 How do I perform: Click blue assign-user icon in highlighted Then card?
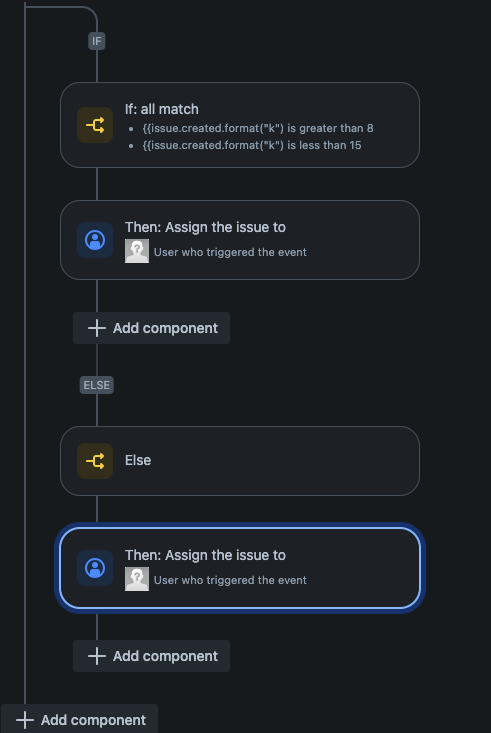(x=95, y=568)
